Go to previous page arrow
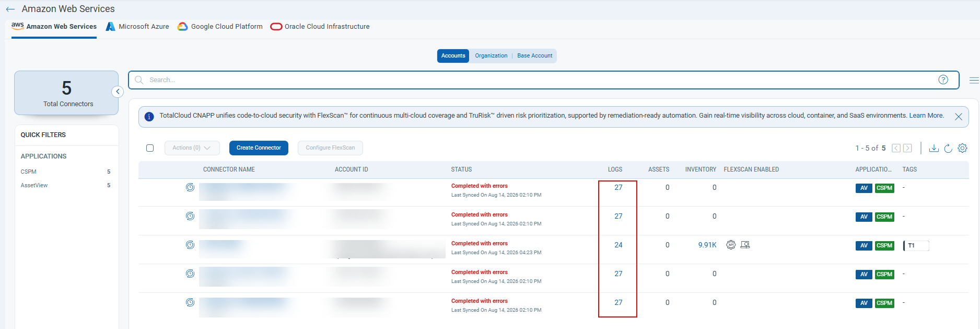This screenshot has width=980, height=329. [x=896, y=148]
